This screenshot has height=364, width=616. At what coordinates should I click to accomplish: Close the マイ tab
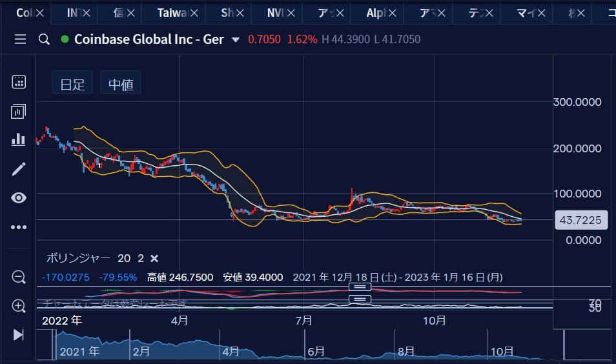(x=542, y=14)
